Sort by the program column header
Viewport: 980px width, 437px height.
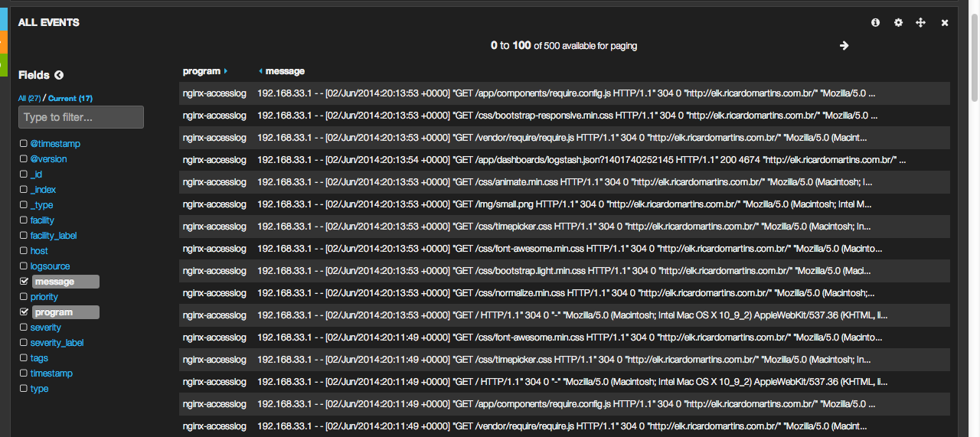(201, 71)
